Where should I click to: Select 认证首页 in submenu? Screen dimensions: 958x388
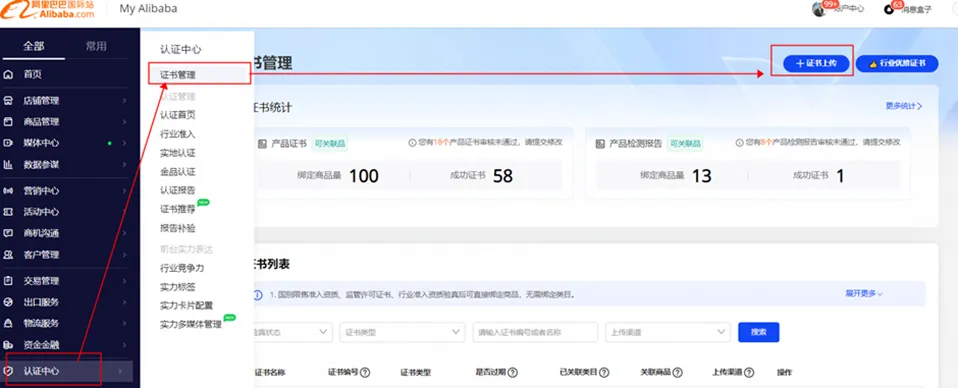coord(178,115)
